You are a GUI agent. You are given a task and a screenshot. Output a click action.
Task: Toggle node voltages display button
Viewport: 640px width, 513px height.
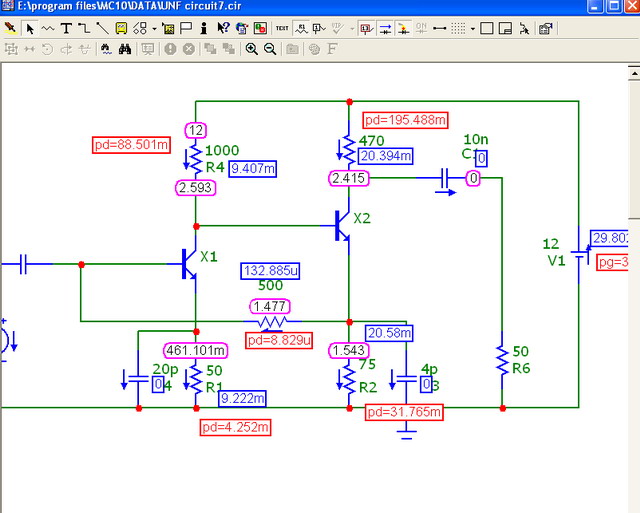click(366, 28)
